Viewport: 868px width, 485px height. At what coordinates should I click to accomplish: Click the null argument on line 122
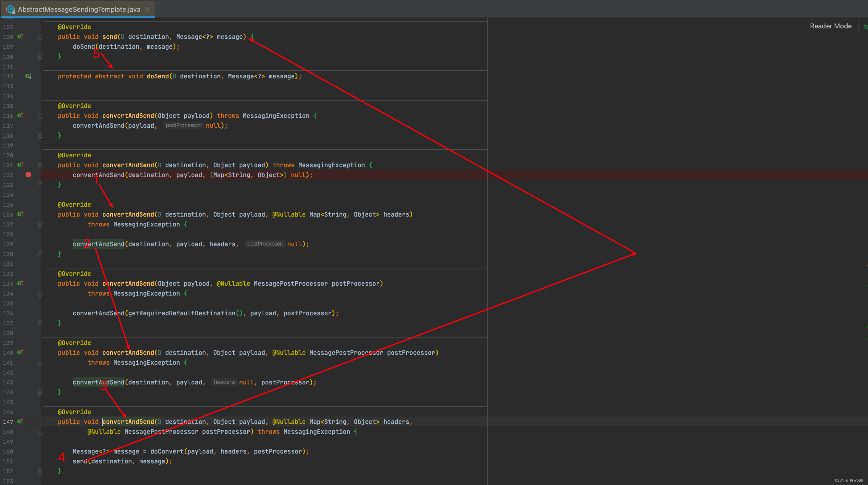[x=298, y=175]
